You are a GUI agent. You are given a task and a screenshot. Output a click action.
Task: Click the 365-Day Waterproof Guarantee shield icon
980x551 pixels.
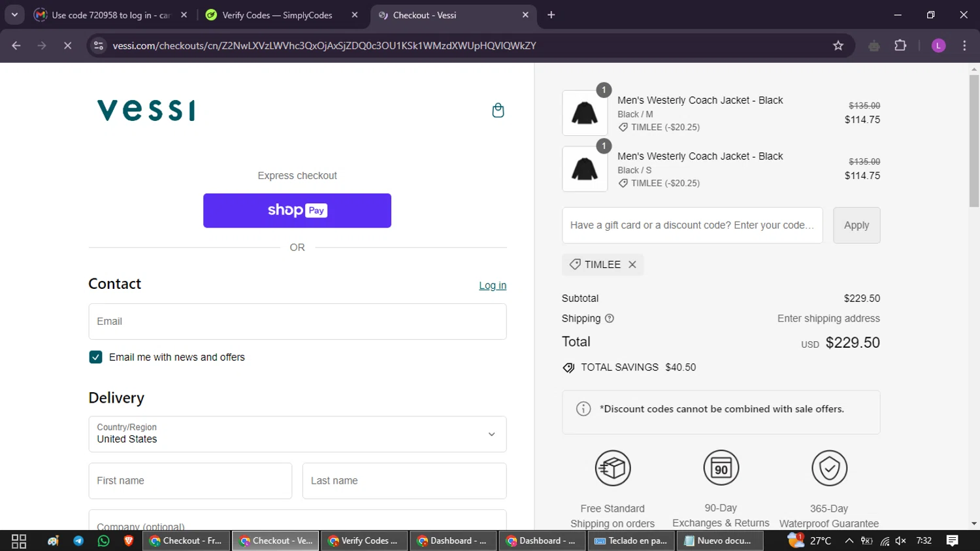tap(829, 468)
